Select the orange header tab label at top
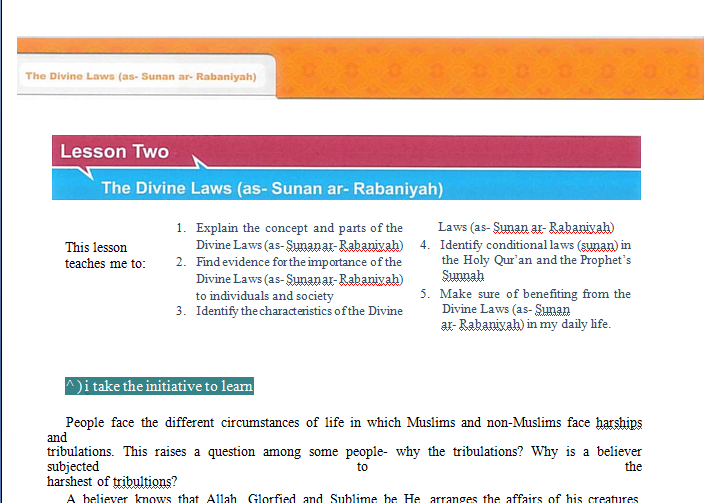The height and width of the screenshot is (503, 721). 141,76
